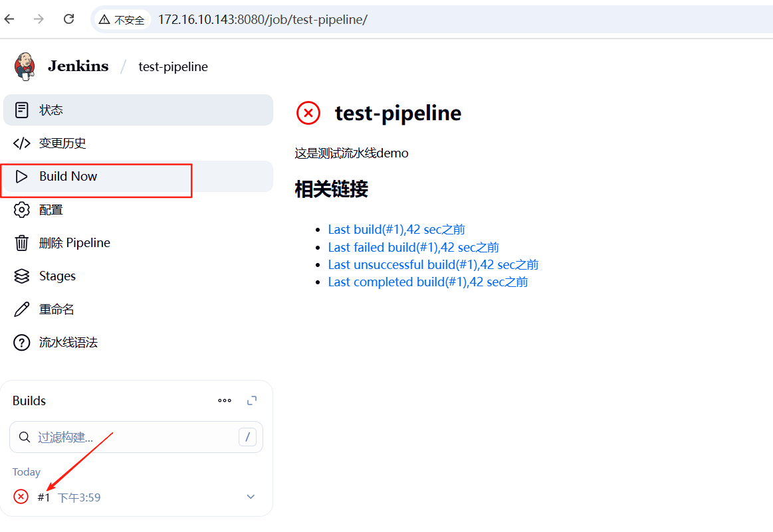Click the not-secure warning icon

coord(104,20)
